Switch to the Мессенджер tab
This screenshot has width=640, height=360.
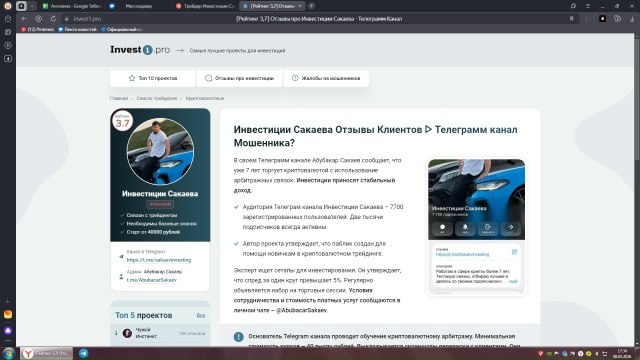point(139,6)
